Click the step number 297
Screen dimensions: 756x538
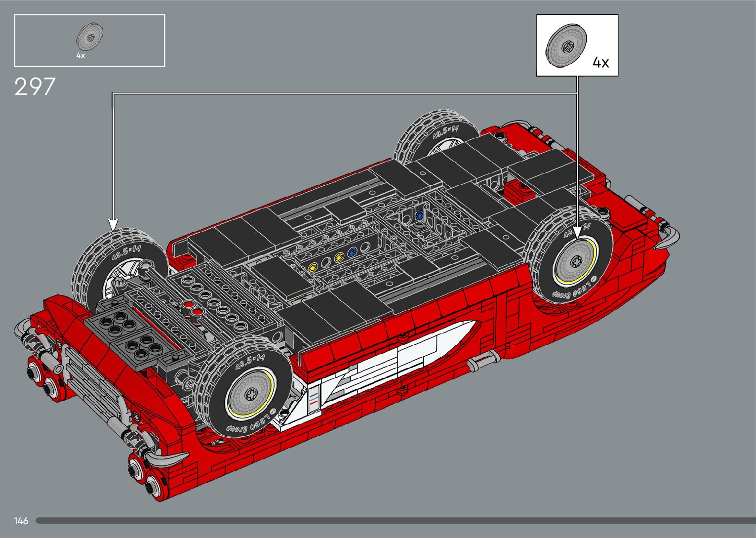click(x=35, y=87)
